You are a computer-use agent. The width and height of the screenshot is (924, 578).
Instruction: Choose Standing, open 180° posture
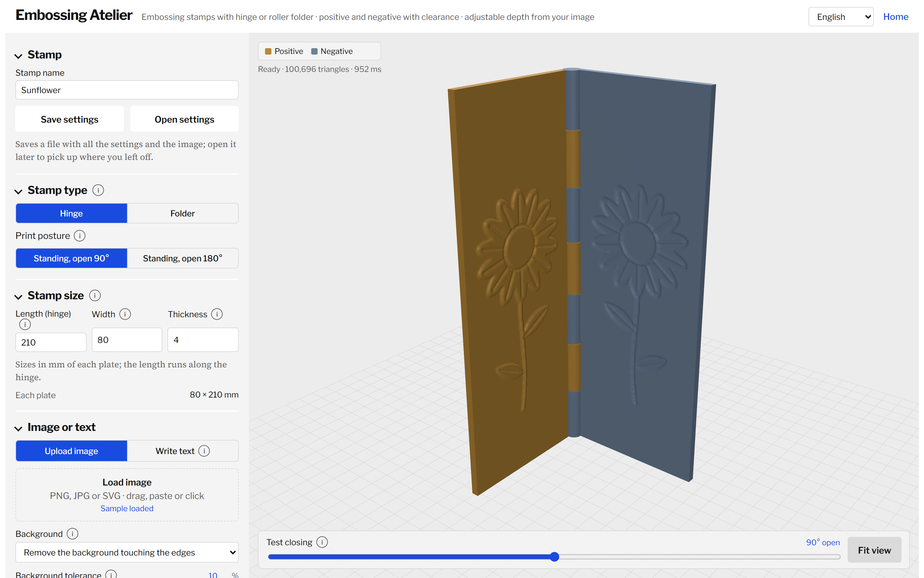click(x=183, y=258)
